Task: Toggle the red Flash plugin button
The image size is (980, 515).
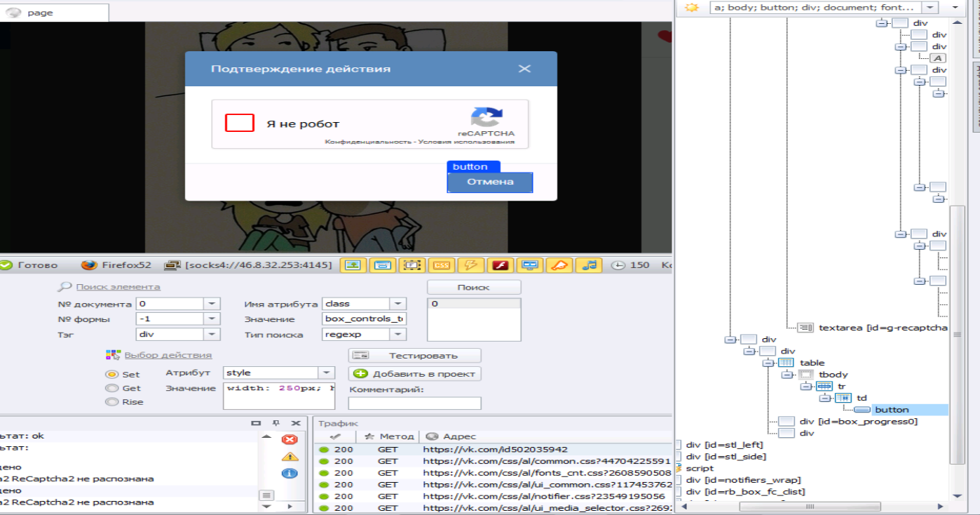Action: 501,265
